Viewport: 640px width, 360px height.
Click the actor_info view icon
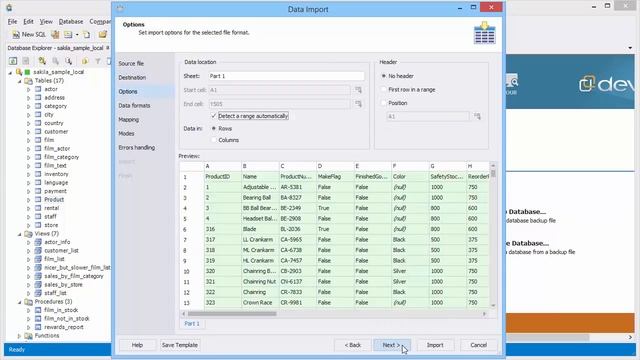pos(38,242)
